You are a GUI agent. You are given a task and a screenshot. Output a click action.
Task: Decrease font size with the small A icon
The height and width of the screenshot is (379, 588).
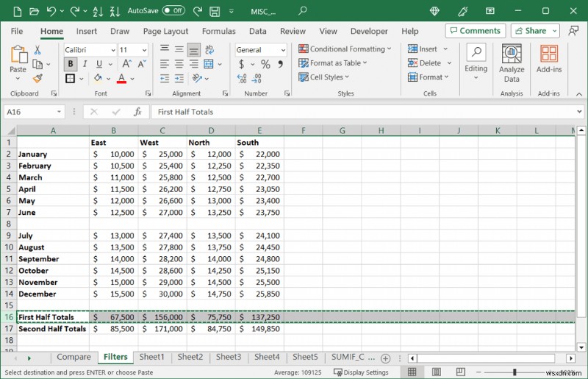tap(142, 64)
